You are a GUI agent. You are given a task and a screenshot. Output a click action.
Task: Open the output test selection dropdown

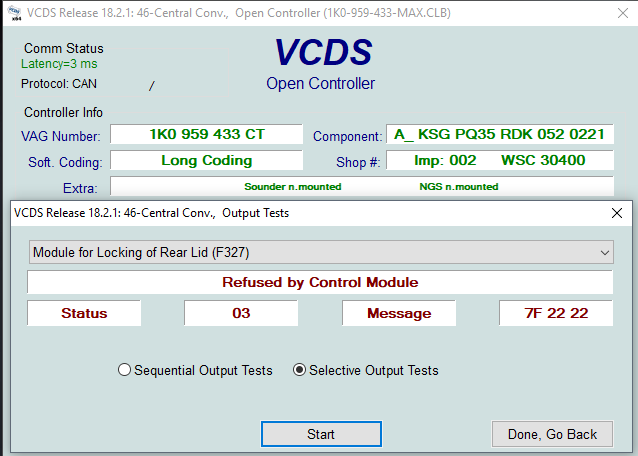pyautogui.click(x=321, y=252)
